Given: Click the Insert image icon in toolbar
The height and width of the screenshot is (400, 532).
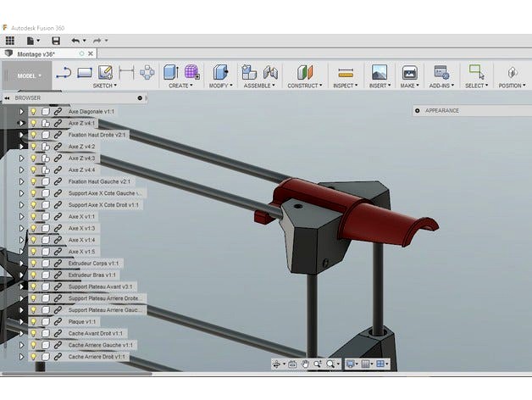Looking at the screenshot, I should click(x=379, y=73).
